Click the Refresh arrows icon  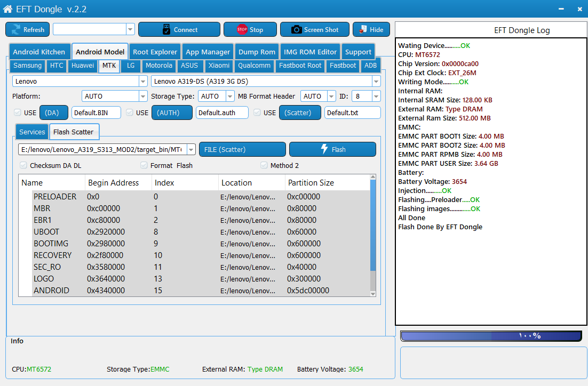pos(16,30)
